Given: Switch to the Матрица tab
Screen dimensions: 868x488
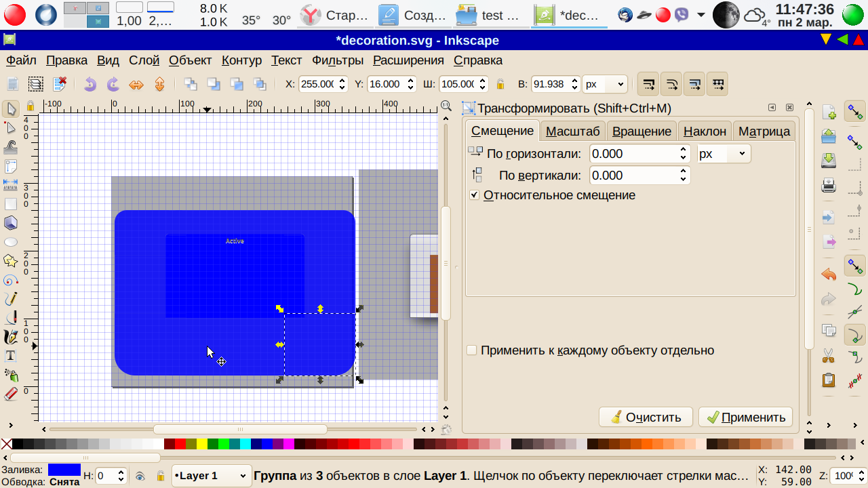Looking at the screenshot, I should (x=764, y=131).
